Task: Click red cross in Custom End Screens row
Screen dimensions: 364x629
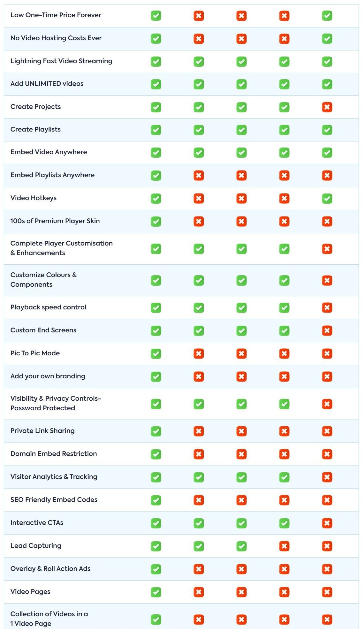Action: 327,330
